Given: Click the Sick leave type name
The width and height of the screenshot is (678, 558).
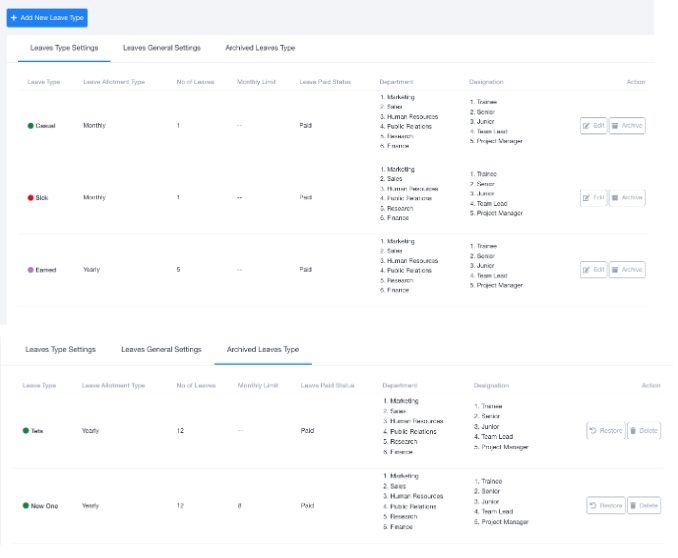Looking at the screenshot, I should (42, 198).
